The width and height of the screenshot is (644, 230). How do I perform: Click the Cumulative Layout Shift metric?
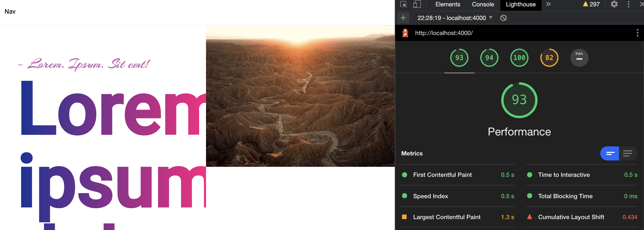(582, 217)
